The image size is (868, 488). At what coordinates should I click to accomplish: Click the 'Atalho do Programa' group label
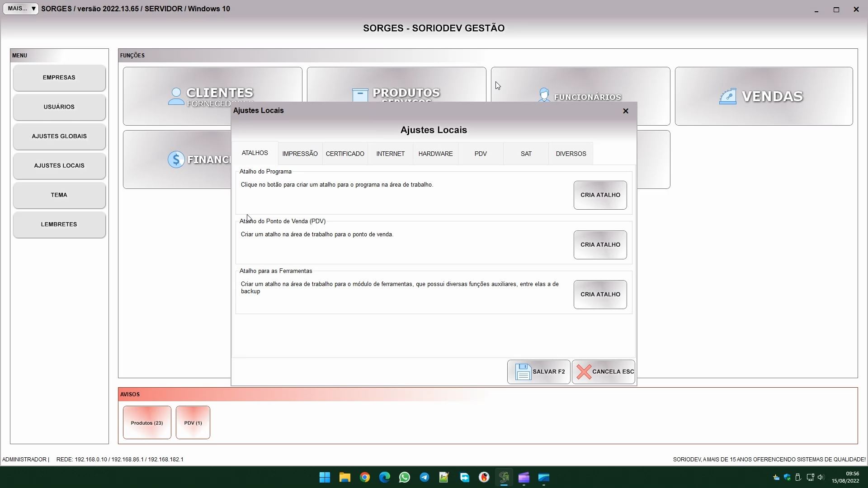(x=265, y=172)
